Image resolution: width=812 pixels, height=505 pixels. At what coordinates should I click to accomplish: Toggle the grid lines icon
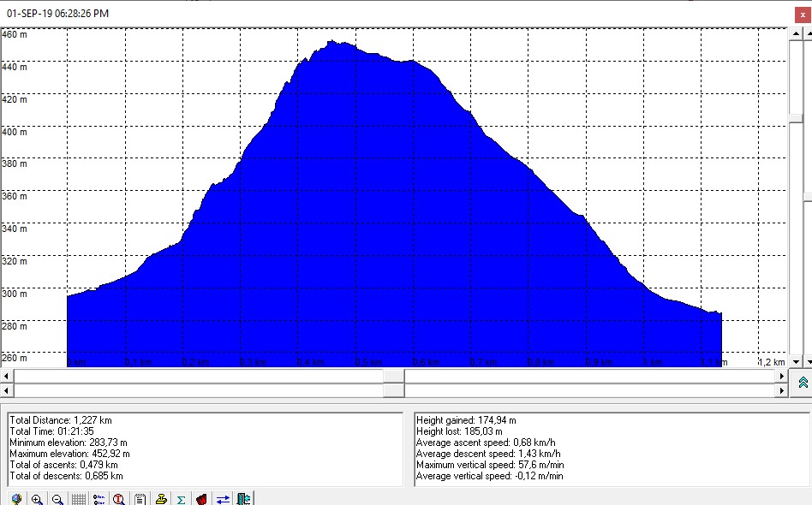click(x=78, y=499)
